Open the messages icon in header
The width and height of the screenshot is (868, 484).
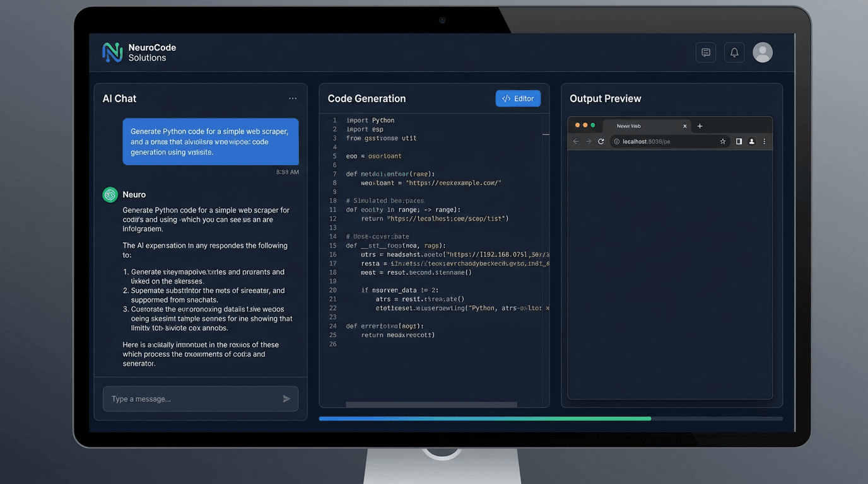706,52
